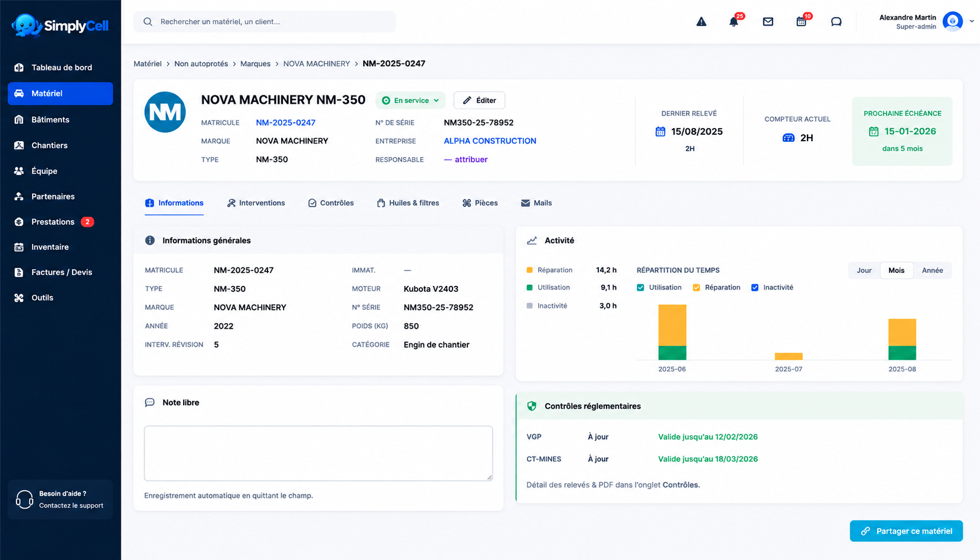This screenshot has width=980, height=560.
Task: Open Tableau de bord in sidebar
Action: pyautogui.click(x=60, y=67)
